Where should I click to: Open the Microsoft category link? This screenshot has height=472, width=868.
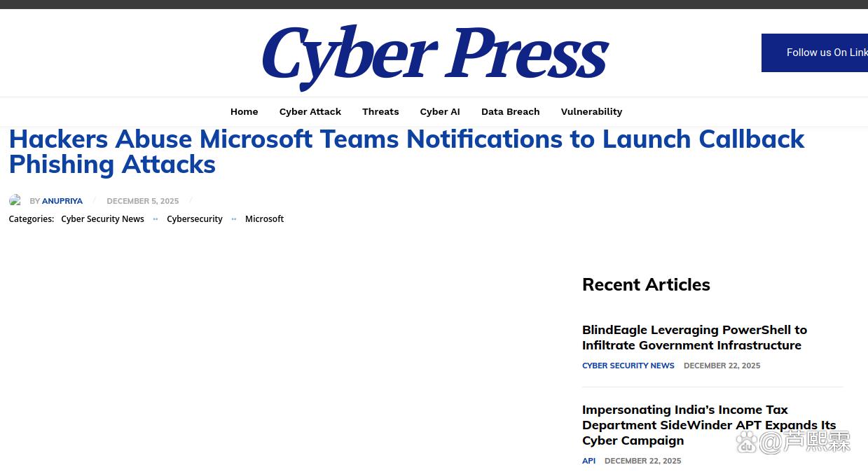tap(264, 219)
